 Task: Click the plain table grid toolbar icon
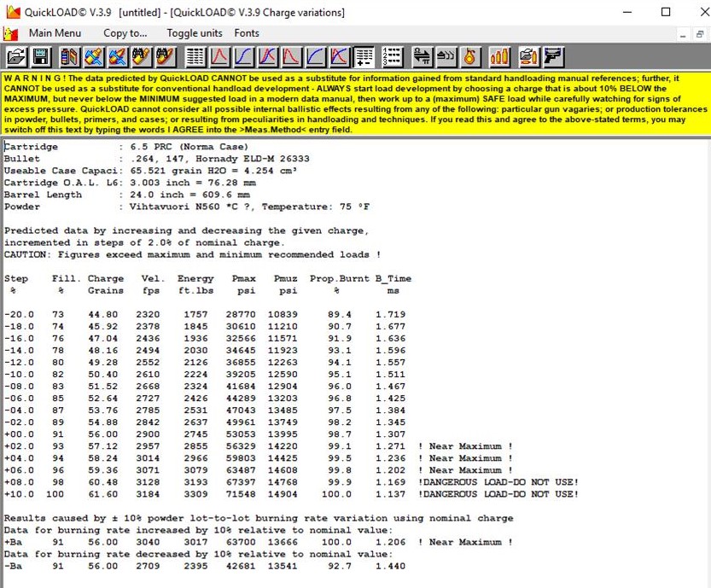[x=195, y=57]
